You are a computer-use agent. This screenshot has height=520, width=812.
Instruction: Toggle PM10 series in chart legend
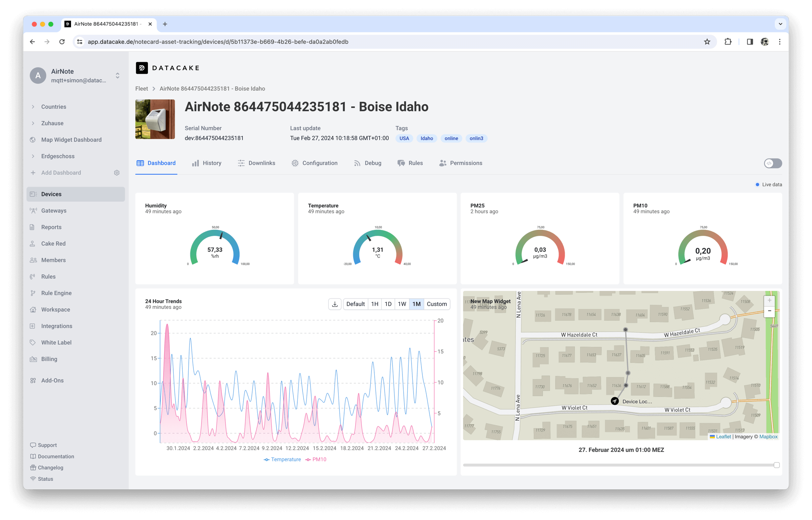316,459
